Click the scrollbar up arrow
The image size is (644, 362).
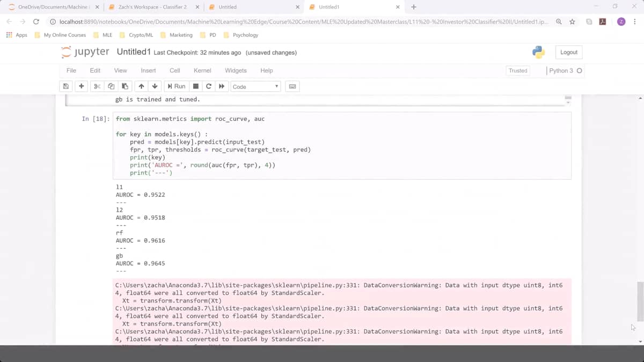click(639, 99)
